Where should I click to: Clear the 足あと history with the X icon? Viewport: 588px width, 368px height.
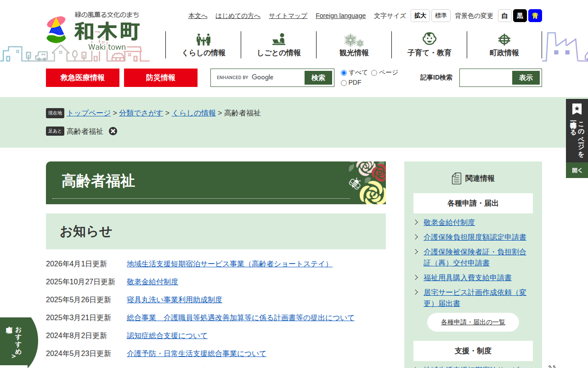click(x=113, y=131)
